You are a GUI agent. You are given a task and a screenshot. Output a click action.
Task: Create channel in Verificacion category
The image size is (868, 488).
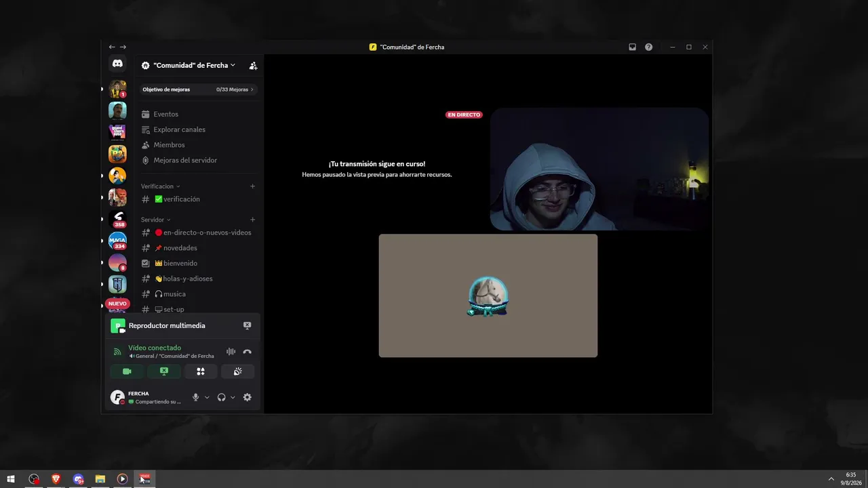252,186
